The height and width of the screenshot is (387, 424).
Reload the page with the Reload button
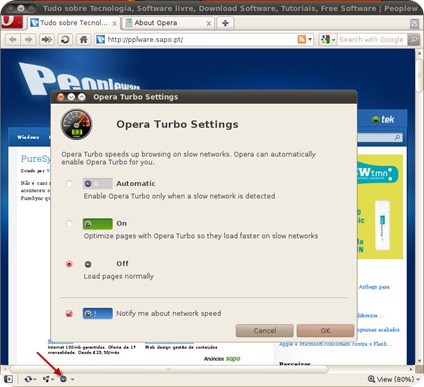[x=65, y=40]
